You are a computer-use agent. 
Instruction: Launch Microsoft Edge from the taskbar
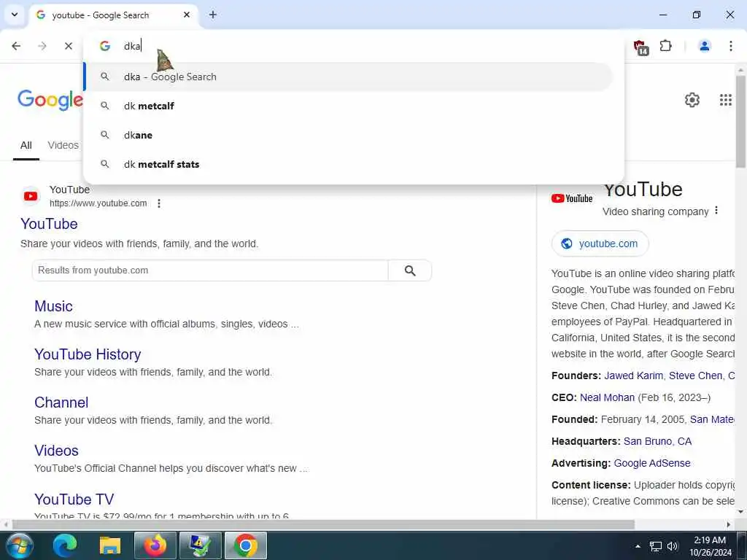[65, 545]
